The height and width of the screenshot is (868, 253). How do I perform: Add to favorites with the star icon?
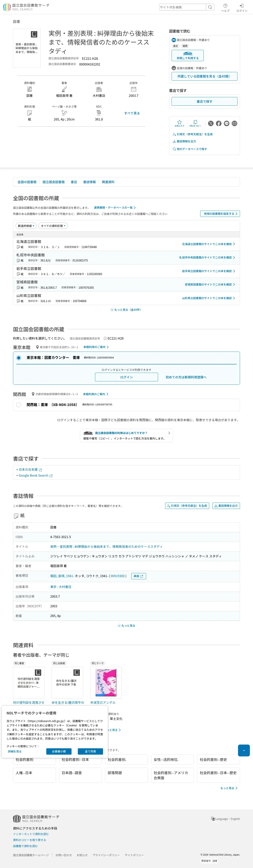179,123
